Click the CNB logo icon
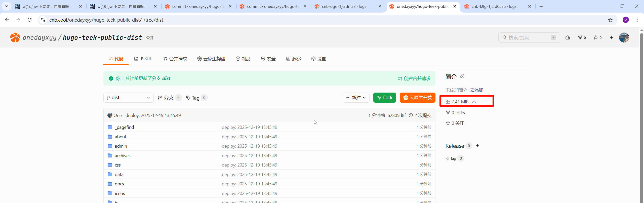This screenshot has height=203, width=644. tap(15, 37)
